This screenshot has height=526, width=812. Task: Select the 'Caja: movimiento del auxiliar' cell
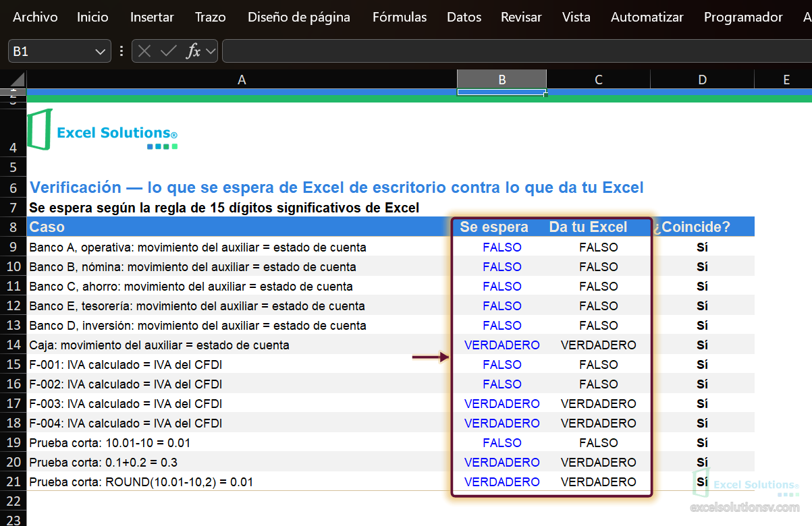pos(242,345)
